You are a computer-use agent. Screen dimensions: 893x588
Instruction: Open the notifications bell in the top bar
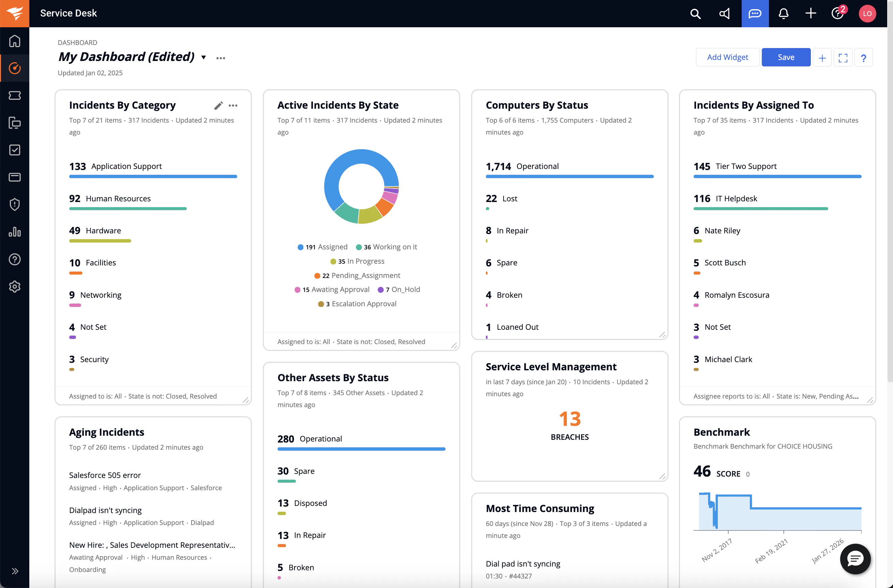pos(784,14)
